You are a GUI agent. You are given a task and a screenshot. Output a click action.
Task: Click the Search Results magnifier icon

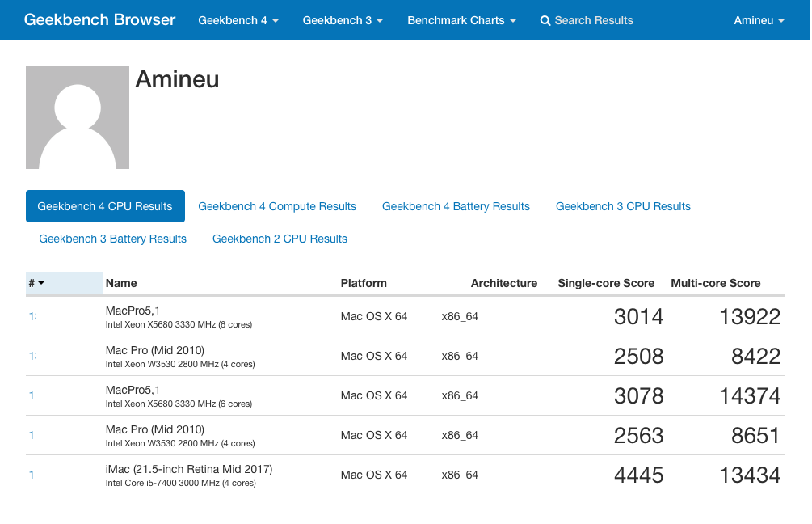(x=545, y=20)
